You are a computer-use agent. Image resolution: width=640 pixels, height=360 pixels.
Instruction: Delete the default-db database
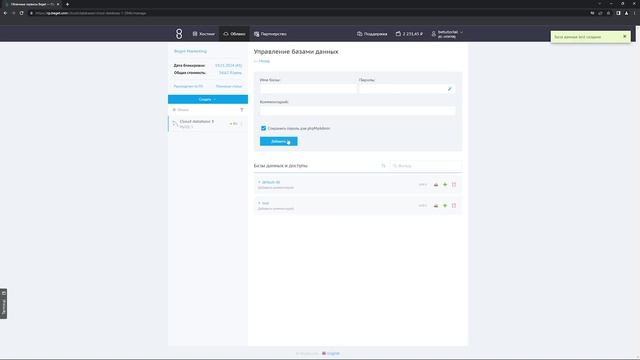[454, 184]
